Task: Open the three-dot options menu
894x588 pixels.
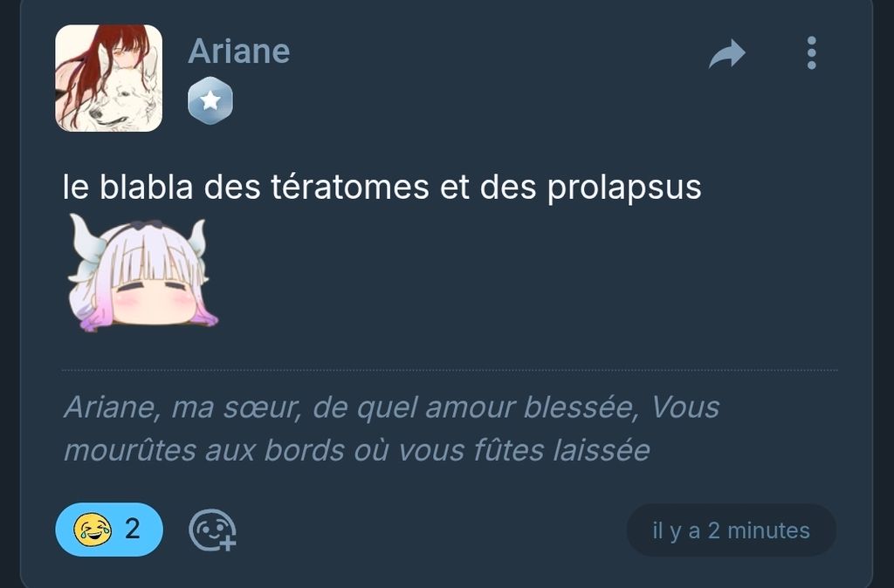Action: pyautogui.click(x=811, y=53)
